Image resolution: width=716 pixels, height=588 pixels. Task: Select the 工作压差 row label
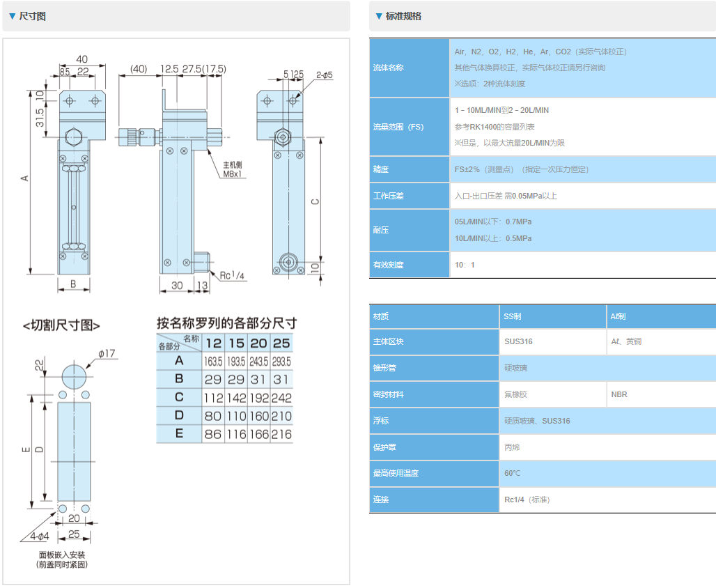tap(409, 196)
